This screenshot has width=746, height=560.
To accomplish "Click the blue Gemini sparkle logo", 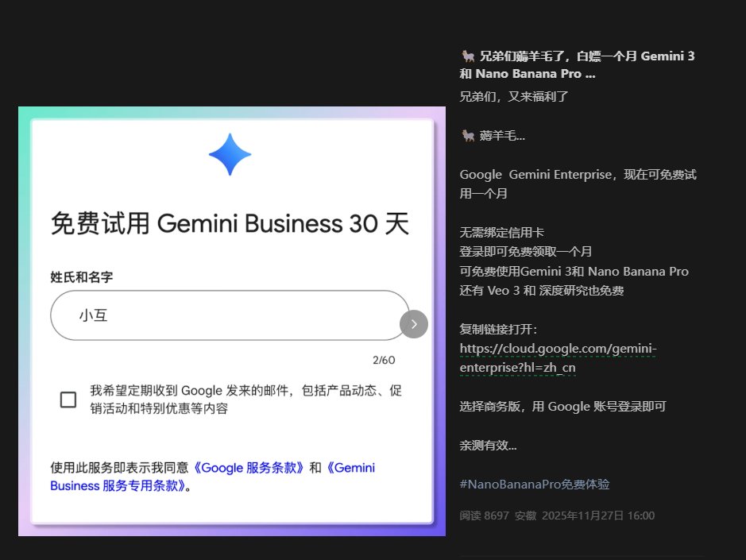I will point(230,155).
